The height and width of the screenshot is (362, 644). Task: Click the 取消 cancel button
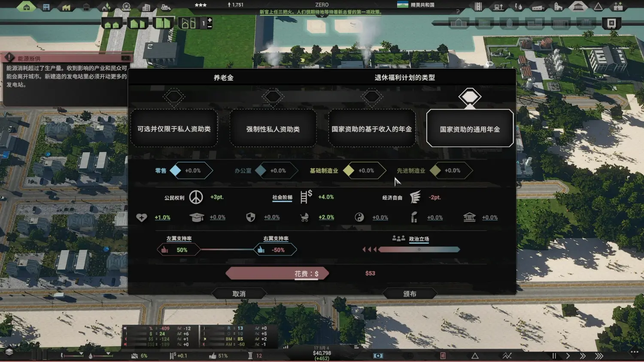click(x=239, y=294)
